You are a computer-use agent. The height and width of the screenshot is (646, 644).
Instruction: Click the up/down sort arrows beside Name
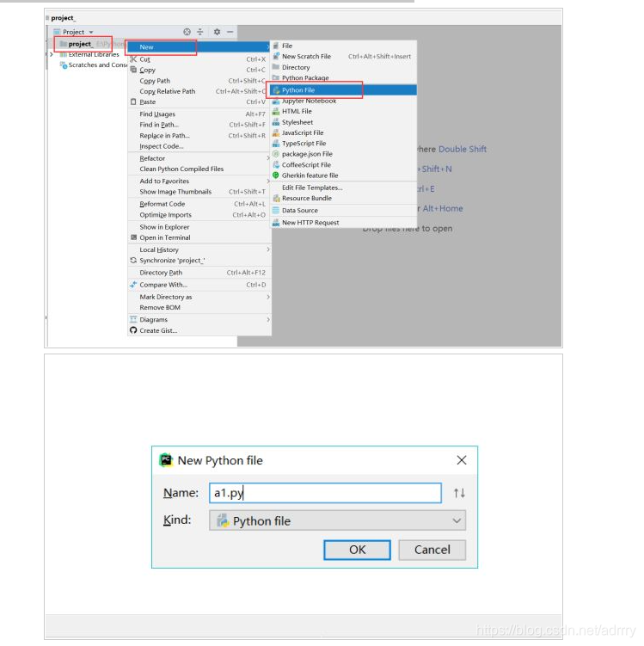(459, 493)
